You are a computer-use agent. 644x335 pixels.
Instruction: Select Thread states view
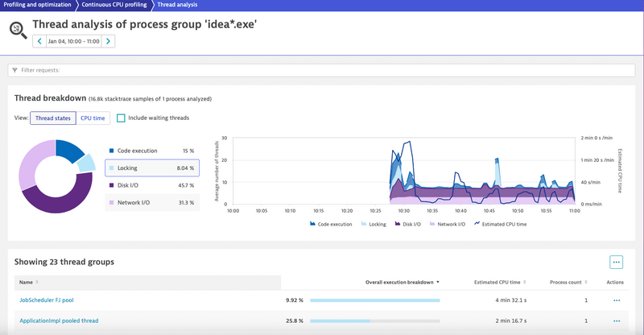pos(53,118)
